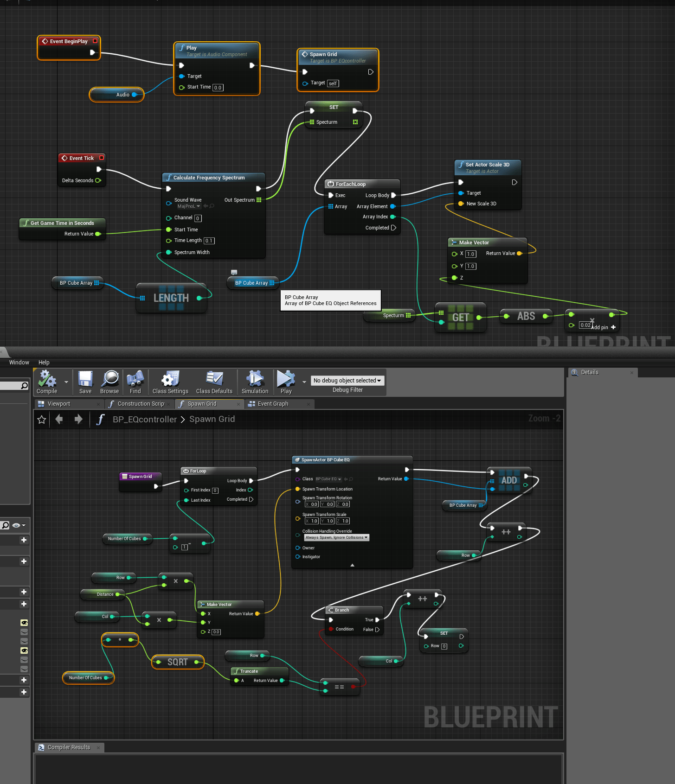Open the 'No debug object selected' dropdown
The height and width of the screenshot is (784, 675).
point(347,381)
